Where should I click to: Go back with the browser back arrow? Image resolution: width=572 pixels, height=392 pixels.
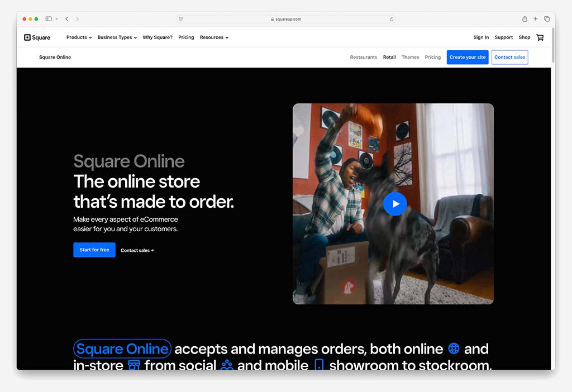click(67, 19)
